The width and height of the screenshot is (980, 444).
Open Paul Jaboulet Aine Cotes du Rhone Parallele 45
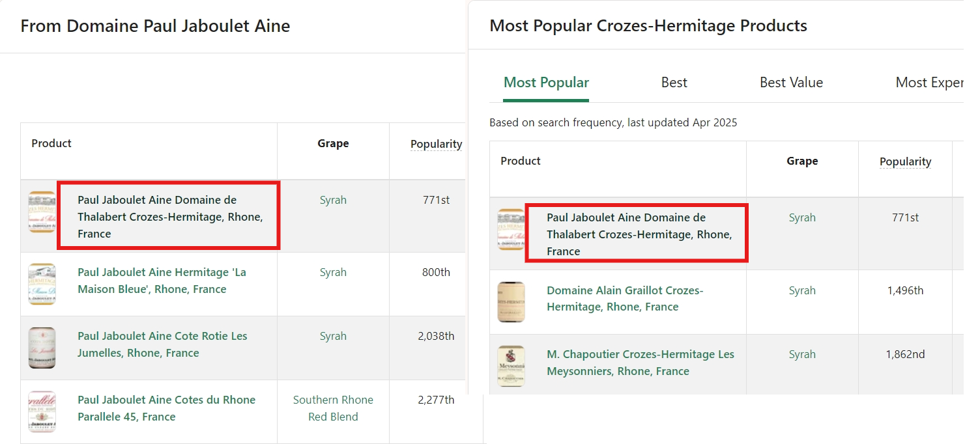[x=166, y=408]
